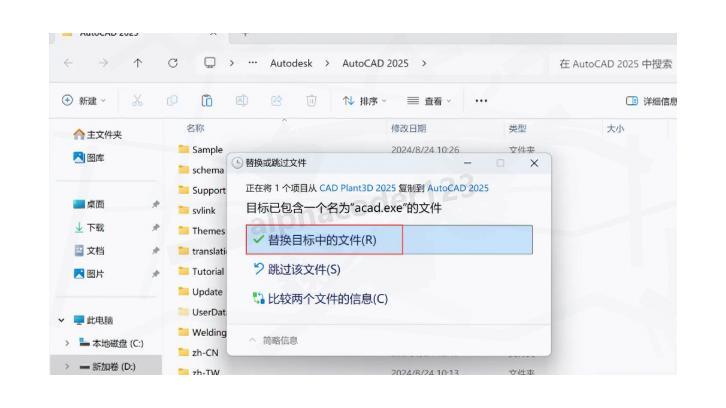Image resolution: width=726 pixels, height=408 pixels.
Task: Select the Update folder
Action: click(x=200, y=292)
